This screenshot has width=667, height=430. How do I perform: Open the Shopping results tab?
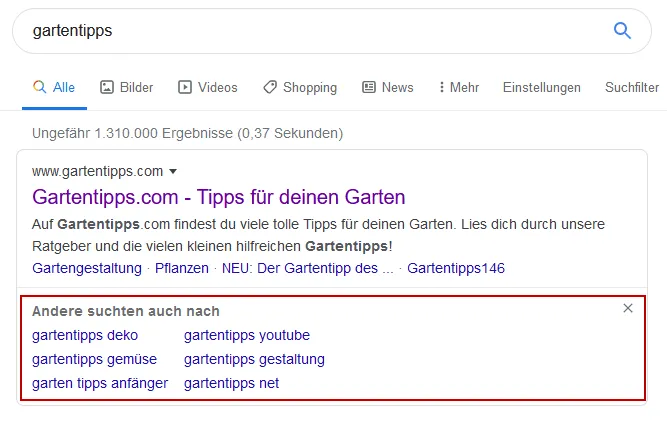point(300,88)
